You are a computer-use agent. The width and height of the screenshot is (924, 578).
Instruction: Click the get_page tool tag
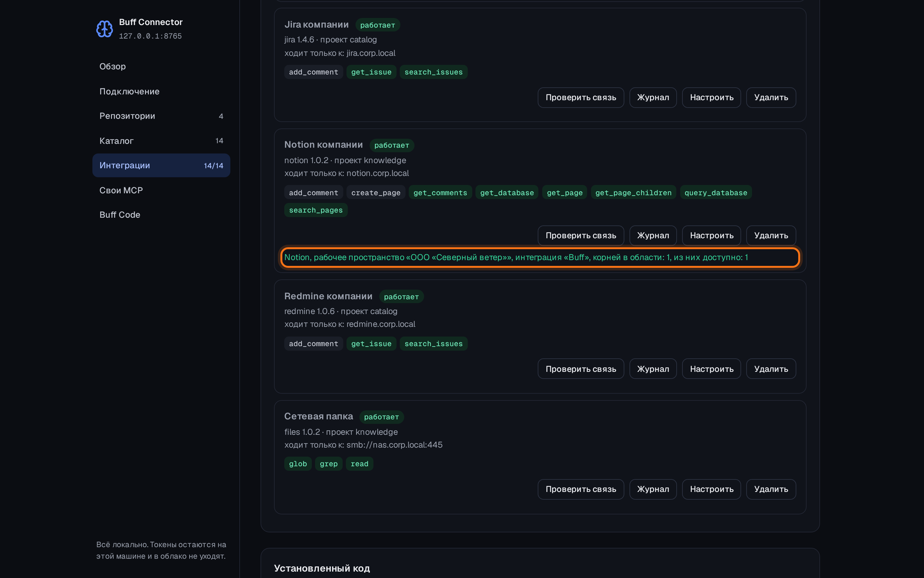coord(565,193)
